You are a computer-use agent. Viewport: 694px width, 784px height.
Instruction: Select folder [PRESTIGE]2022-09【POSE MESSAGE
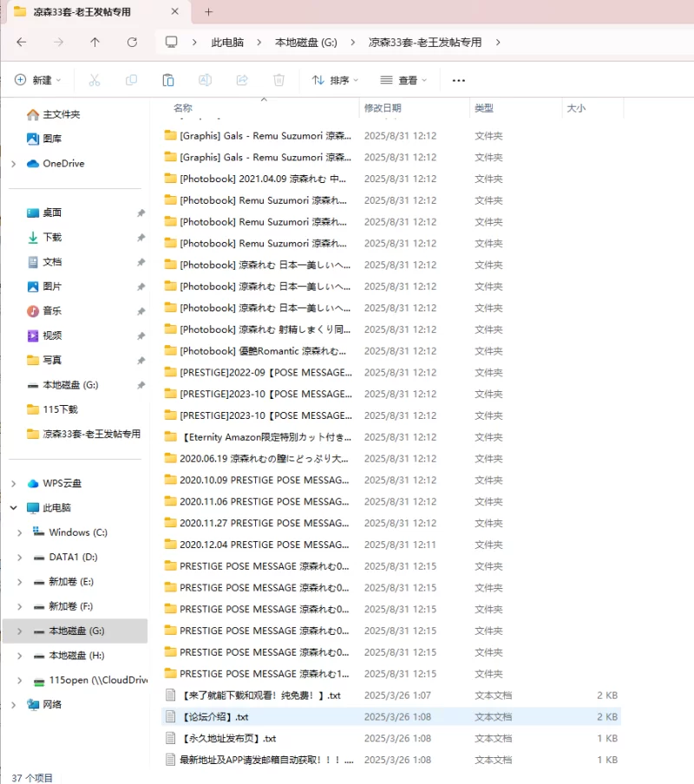pyautogui.click(x=266, y=373)
